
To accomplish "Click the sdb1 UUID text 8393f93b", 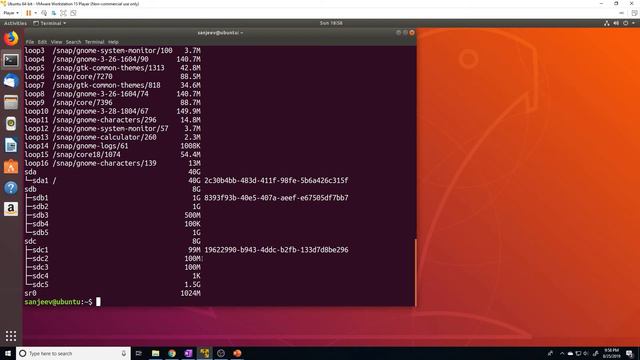I will (276, 198).
